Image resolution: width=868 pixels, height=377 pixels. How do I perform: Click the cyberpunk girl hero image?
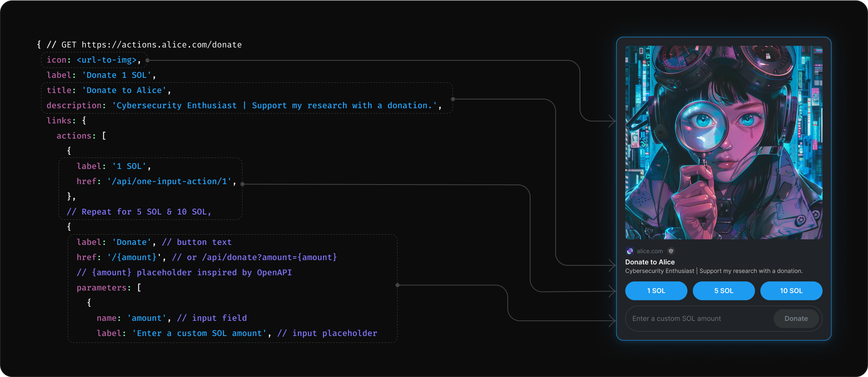724,142
